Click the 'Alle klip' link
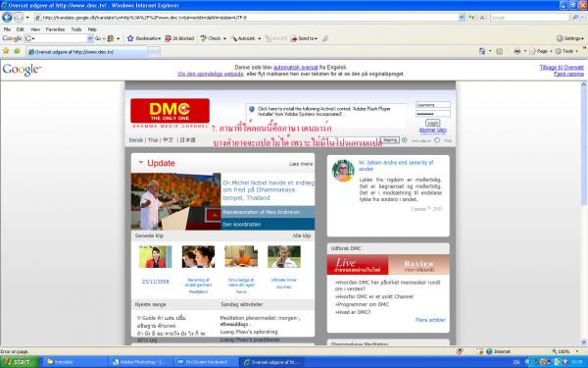The height and width of the screenshot is (368, 588). [x=302, y=236]
